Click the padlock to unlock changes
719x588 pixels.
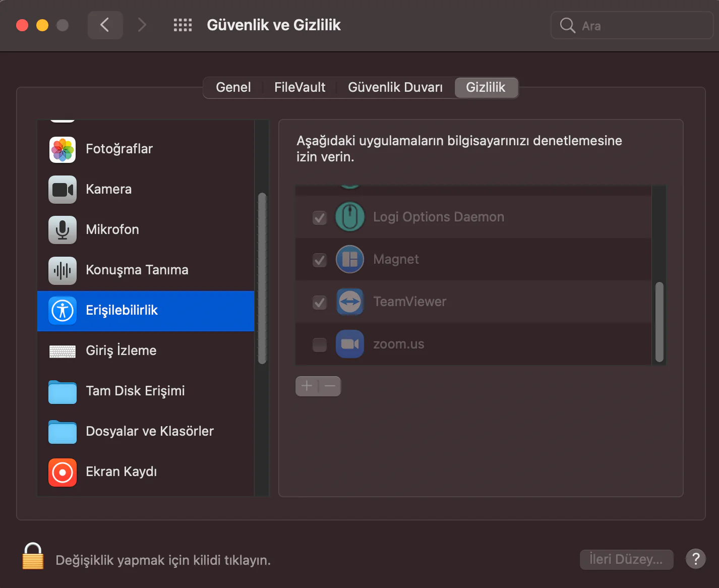click(33, 556)
